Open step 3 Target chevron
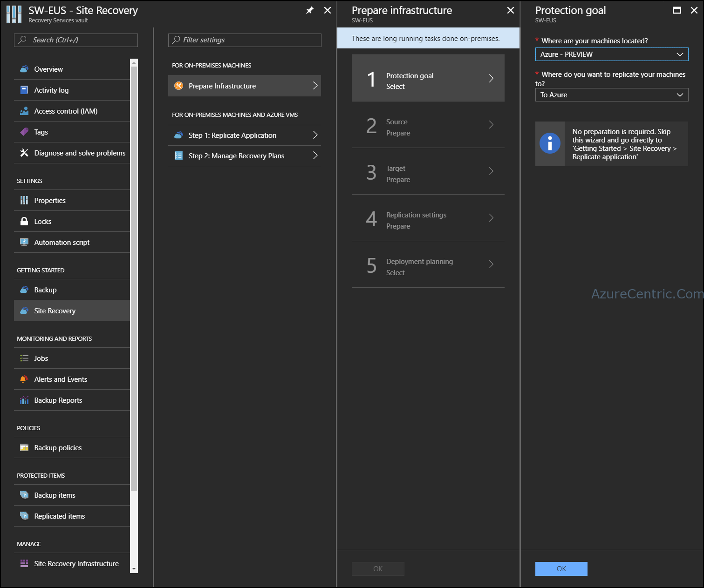The image size is (704, 588). click(x=491, y=171)
